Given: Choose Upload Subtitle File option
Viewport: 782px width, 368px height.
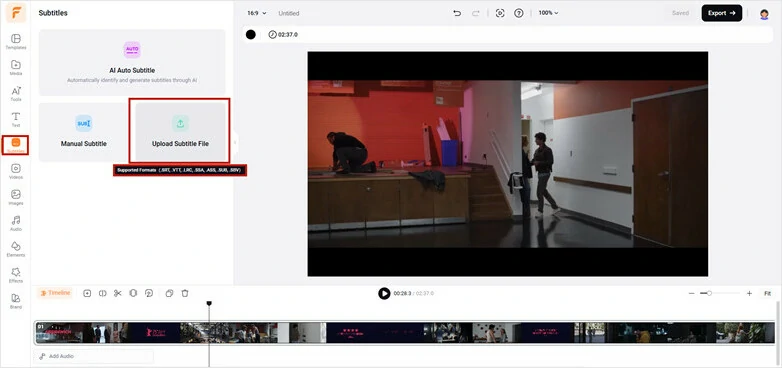Looking at the screenshot, I should click(180, 132).
